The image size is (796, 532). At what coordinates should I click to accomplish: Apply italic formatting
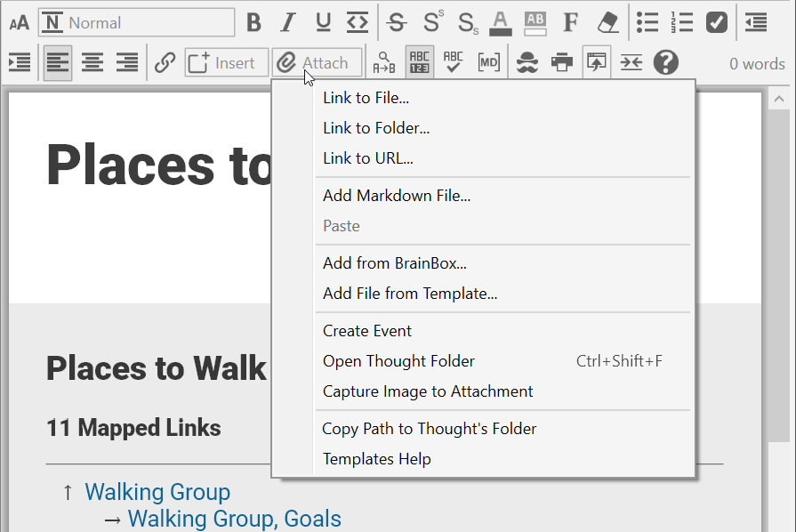coord(287,22)
